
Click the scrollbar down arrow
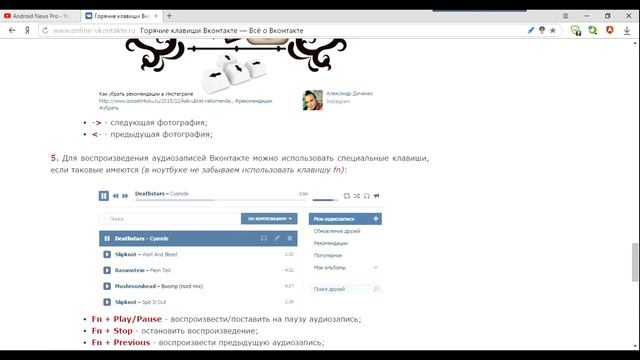(x=635, y=346)
